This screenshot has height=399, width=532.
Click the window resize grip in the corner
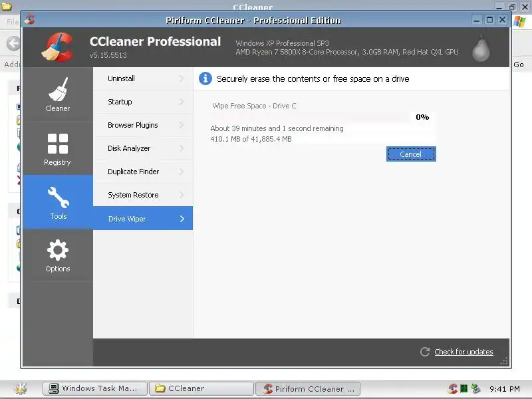[x=504, y=360]
